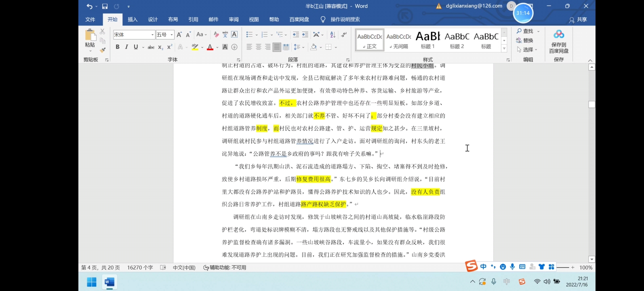This screenshot has height=291, width=644.
Task: Click Save to Baidu Netdisk (保存到百度网盘) icon
Action: (x=559, y=41)
